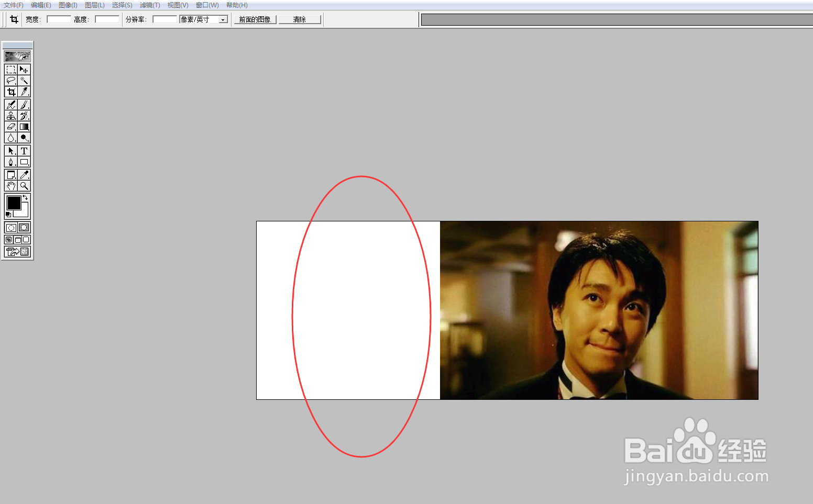Open the 滤镜(T) menu
813x504 pixels.
click(x=150, y=5)
